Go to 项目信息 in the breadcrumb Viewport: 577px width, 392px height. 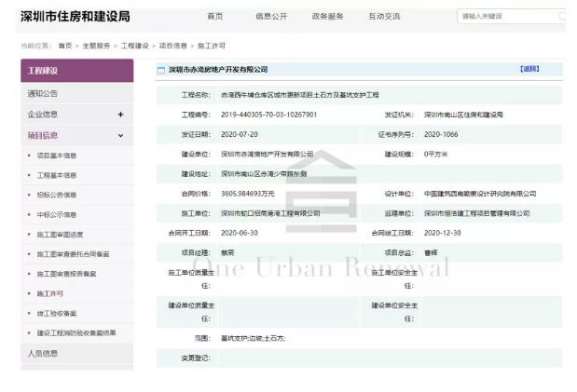coord(173,46)
